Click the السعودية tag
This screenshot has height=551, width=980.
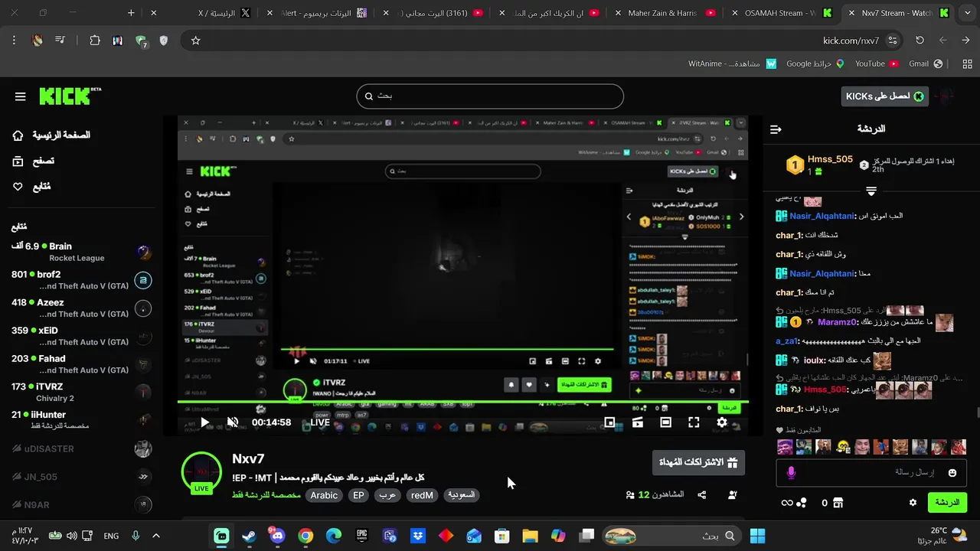[x=461, y=495]
